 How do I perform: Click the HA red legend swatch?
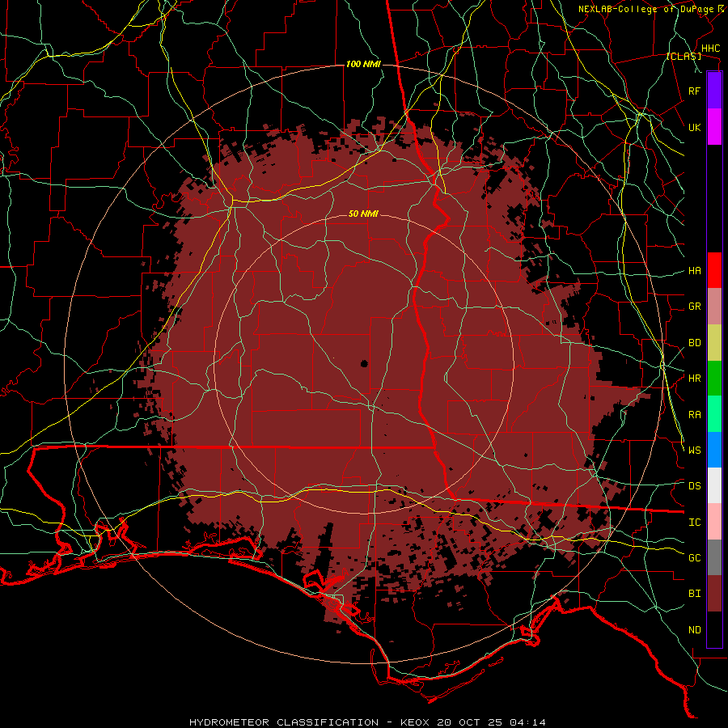pyautogui.click(x=714, y=270)
